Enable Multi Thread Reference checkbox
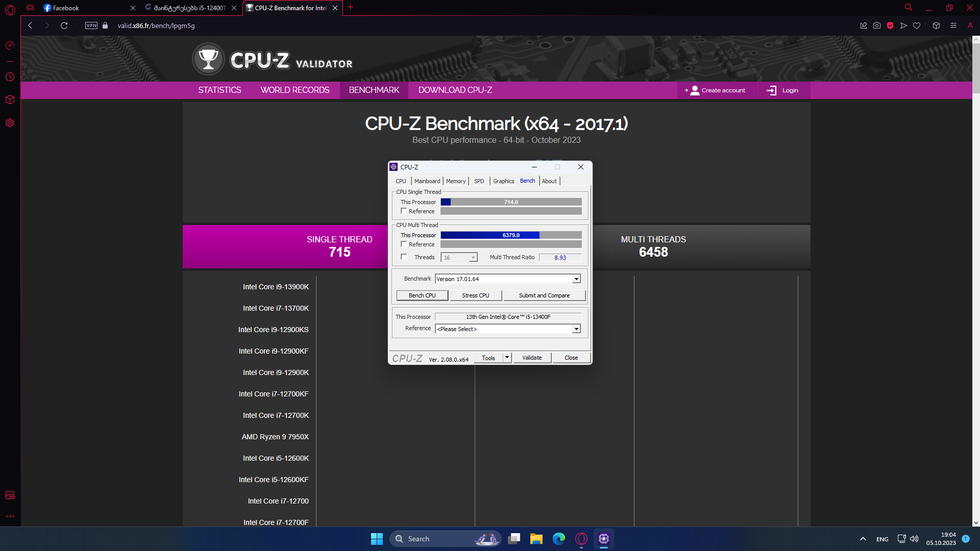This screenshot has height=551, width=980. (x=404, y=244)
